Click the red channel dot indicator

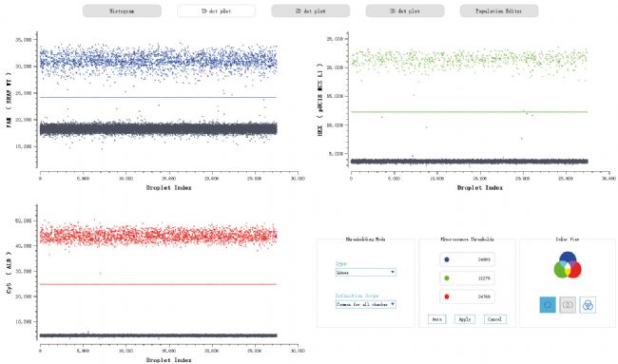447,297
